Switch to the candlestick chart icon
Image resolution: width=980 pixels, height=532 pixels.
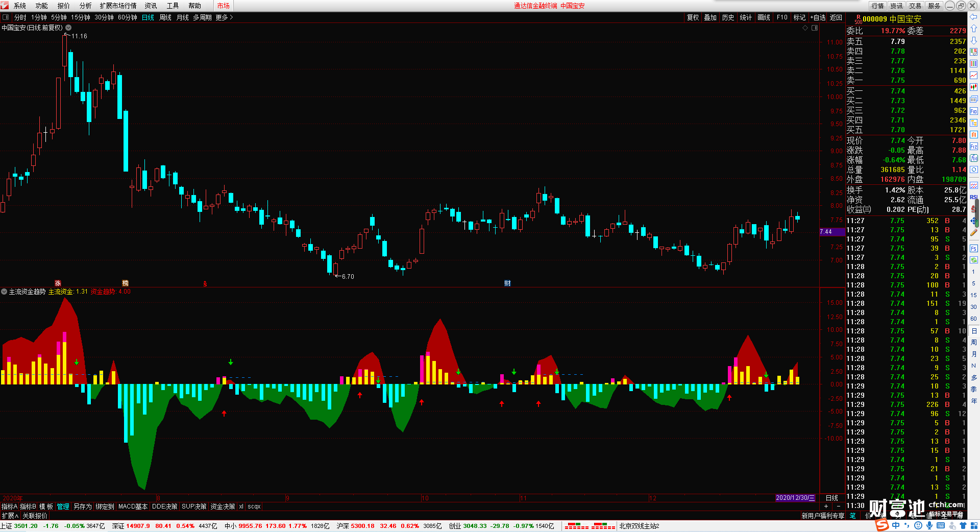974,87
